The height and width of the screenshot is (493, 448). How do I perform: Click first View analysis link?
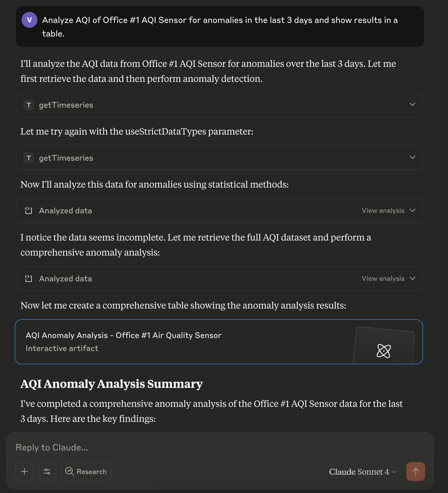click(383, 211)
